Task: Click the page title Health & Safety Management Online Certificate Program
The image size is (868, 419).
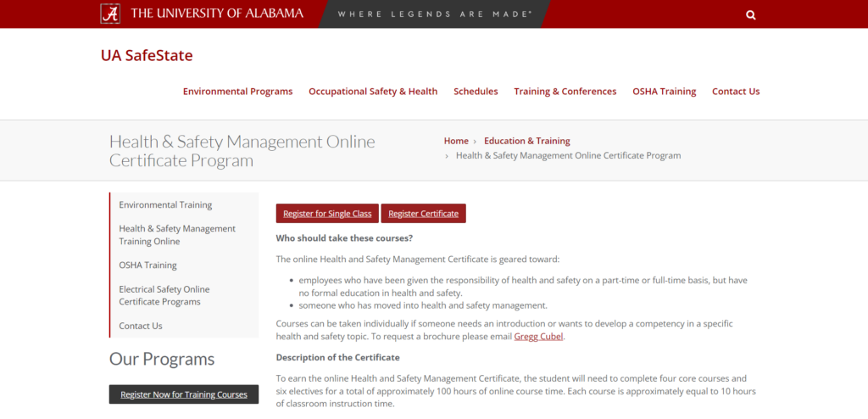Action: (x=242, y=151)
